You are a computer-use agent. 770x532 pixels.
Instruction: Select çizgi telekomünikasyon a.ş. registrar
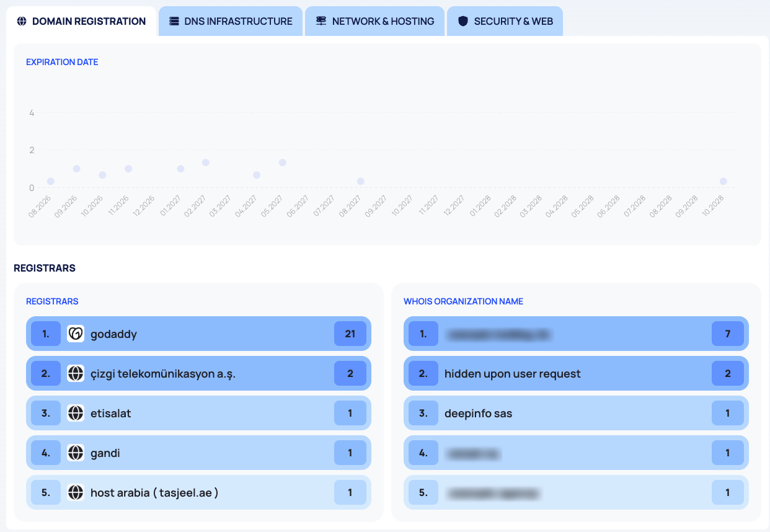point(198,373)
